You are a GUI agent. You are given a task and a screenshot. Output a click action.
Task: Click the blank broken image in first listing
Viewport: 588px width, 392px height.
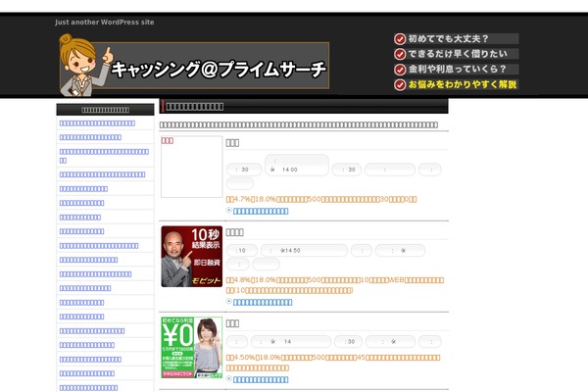pos(192,167)
